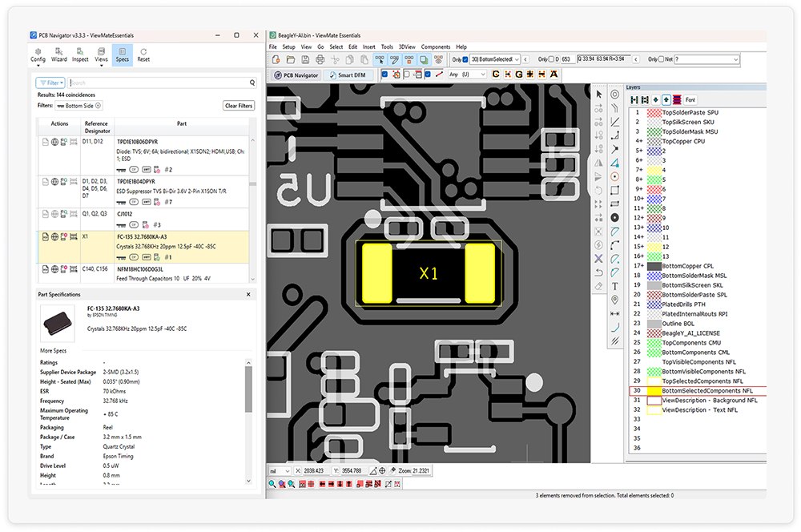Screen dimensions: 801x532
Task: Click the Inspect icon in PCB Navigator
Action: [80, 54]
